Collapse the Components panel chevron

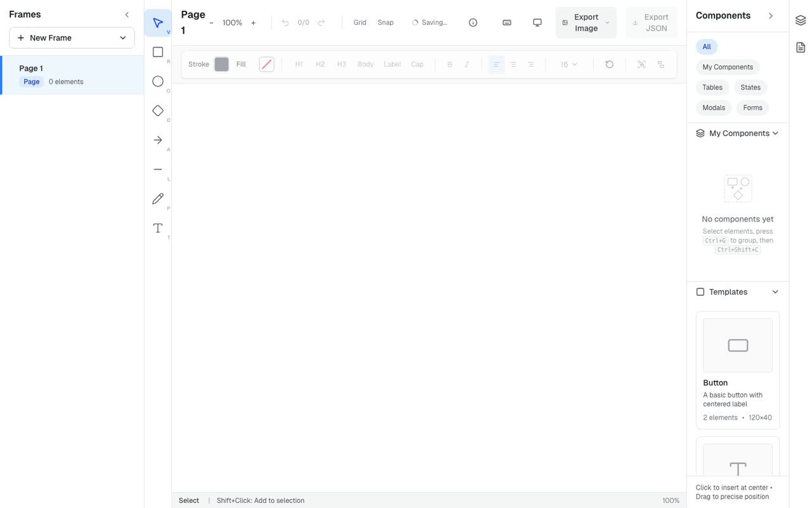tap(771, 16)
